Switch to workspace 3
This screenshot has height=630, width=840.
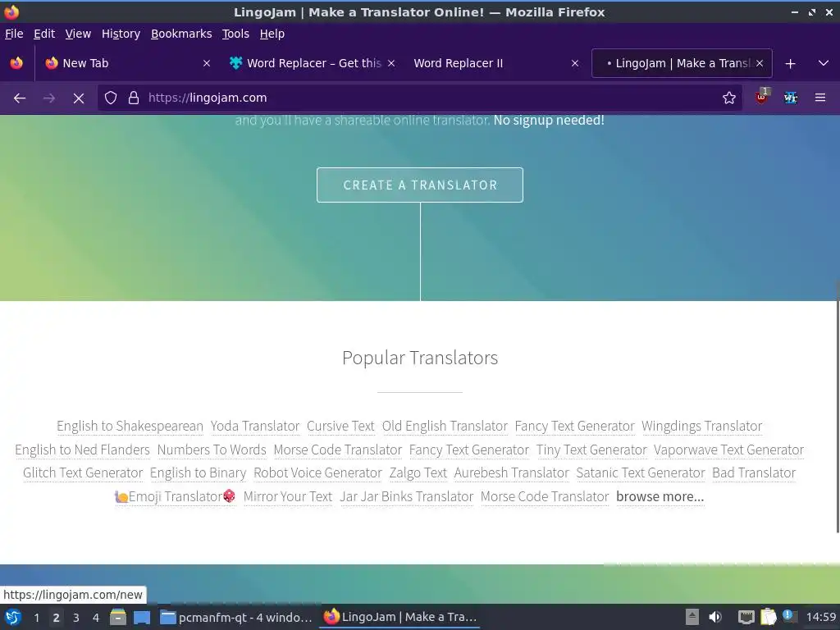(x=76, y=618)
